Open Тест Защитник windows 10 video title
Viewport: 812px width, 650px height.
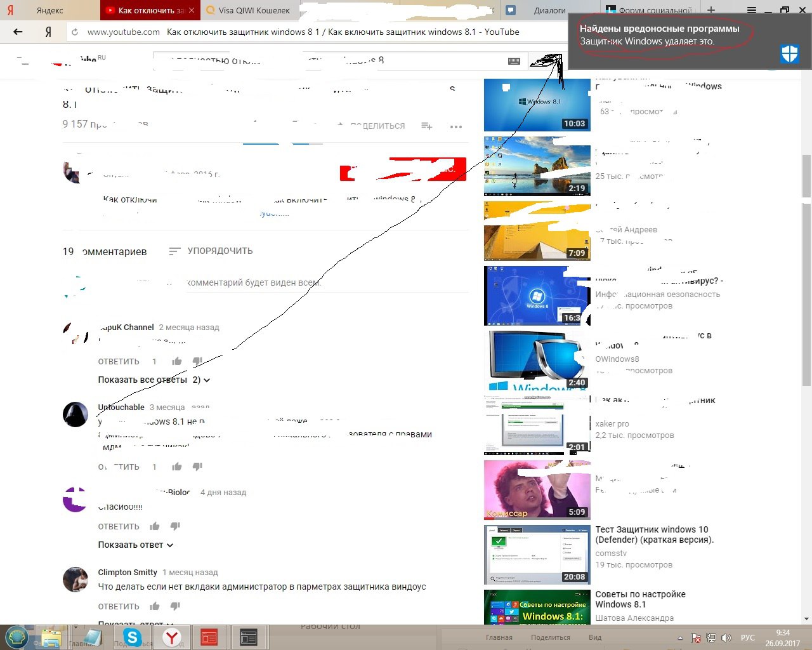point(655,534)
